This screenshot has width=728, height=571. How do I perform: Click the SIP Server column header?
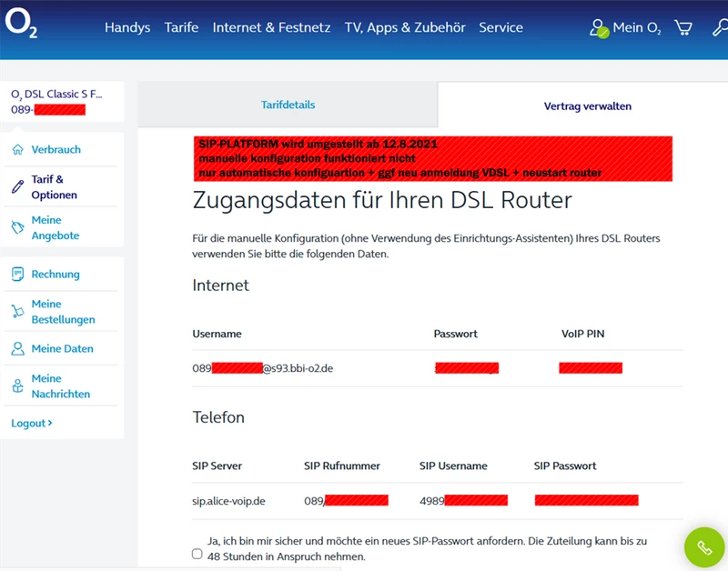point(217,466)
